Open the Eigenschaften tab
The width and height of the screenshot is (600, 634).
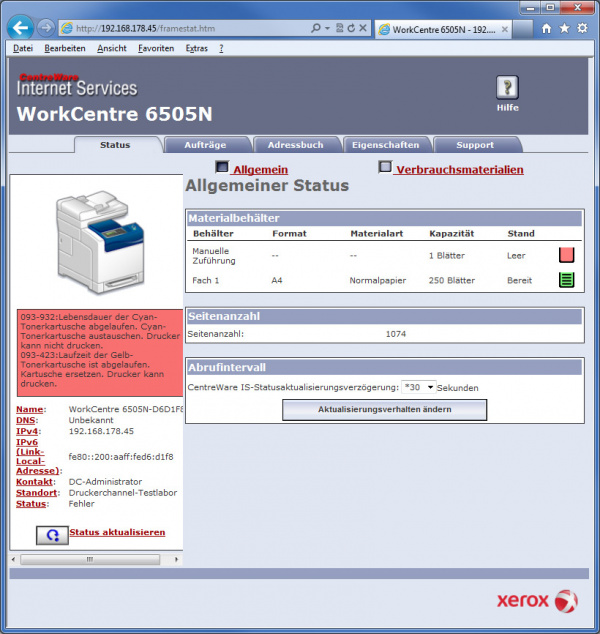(x=386, y=145)
